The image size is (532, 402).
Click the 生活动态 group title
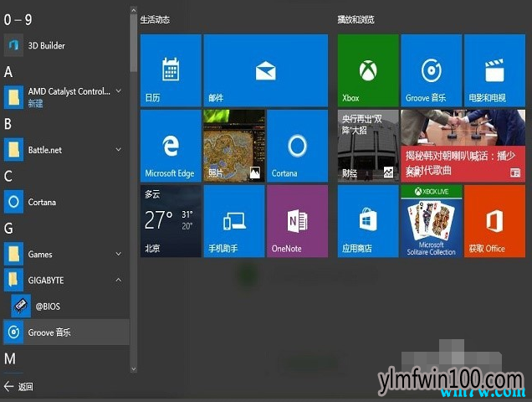(x=155, y=20)
